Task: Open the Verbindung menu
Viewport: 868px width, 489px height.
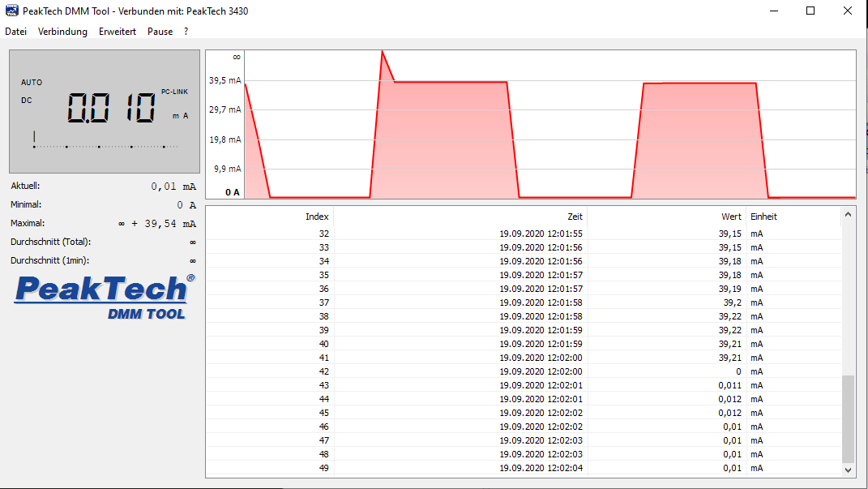Action: click(62, 32)
